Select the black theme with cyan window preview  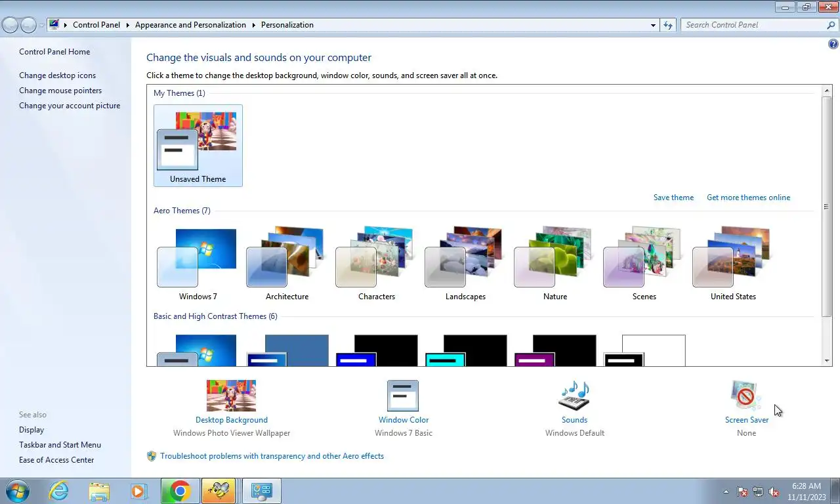pos(466,350)
